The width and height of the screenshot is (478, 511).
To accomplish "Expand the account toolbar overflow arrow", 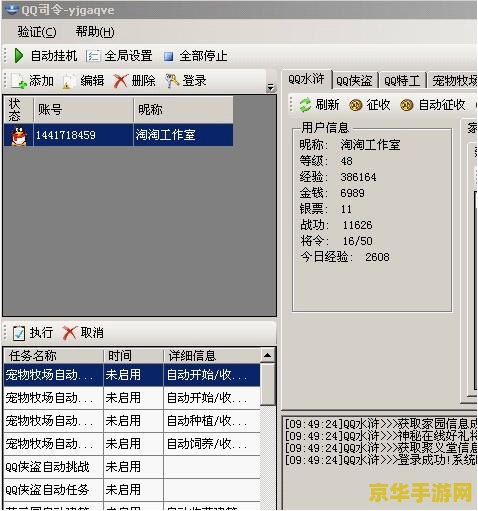I will (x=271, y=88).
